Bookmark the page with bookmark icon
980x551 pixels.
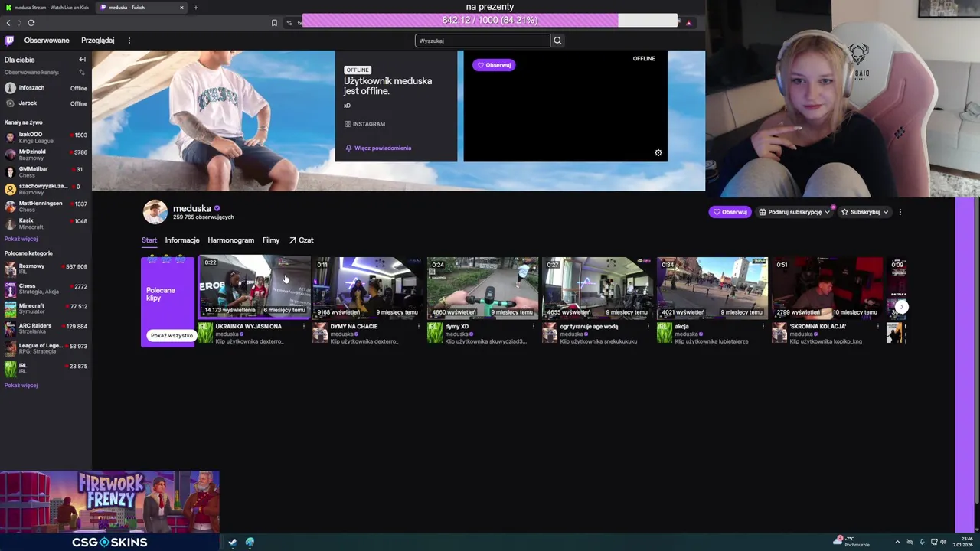click(x=274, y=23)
